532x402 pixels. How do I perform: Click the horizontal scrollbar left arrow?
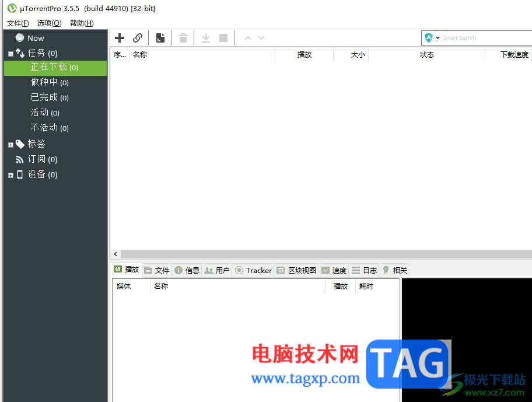pyautogui.click(x=116, y=254)
